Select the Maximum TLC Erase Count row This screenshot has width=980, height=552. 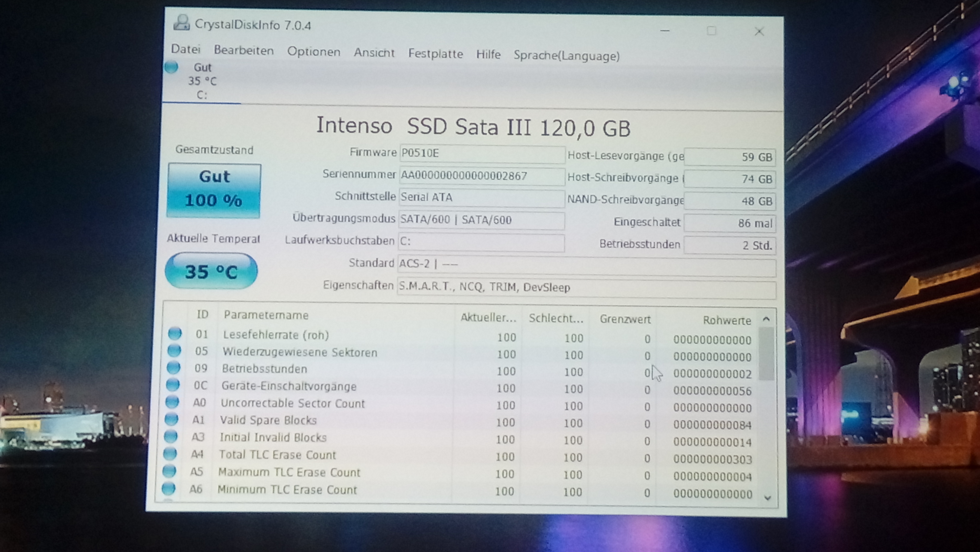tap(289, 472)
